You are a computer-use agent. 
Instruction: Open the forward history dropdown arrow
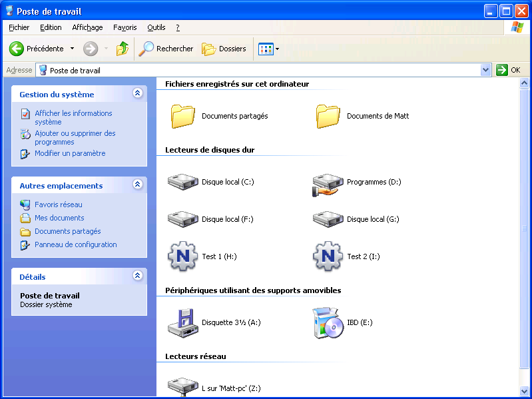click(x=106, y=49)
